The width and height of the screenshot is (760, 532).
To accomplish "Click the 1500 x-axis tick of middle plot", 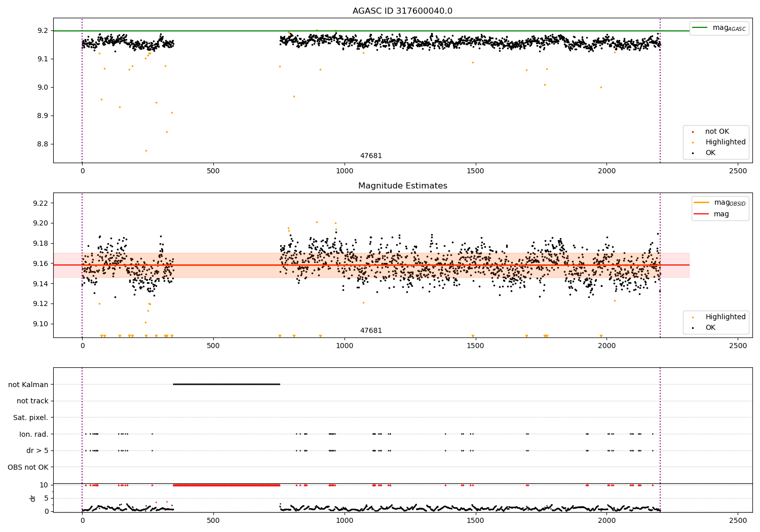I will pyautogui.click(x=476, y=346).
